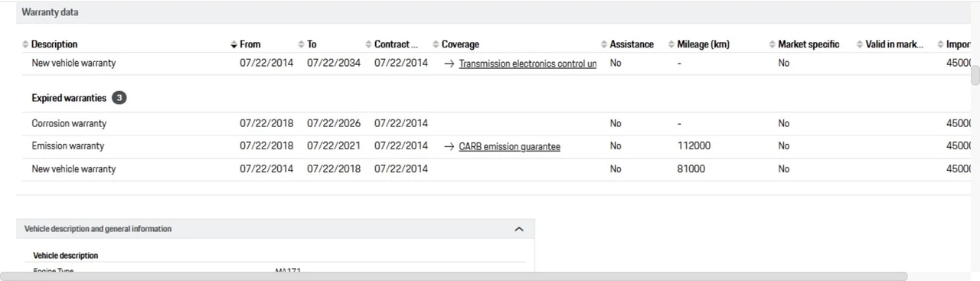Image resolution: width=980 pixels, height=281 pixels.
Task: Select active New vehicle warranty ending 07/22/2034
Action: [73, 64]
